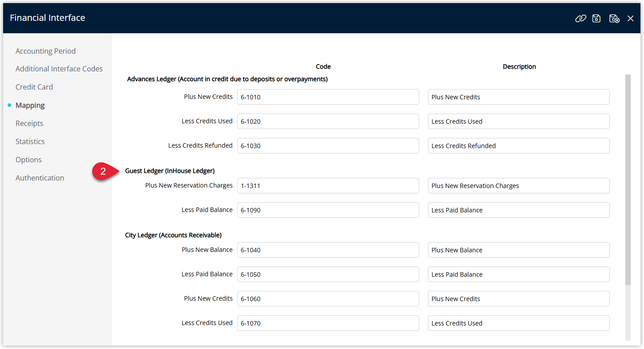The width and height of the screenshot is (644, 349).
Task: Click the Code column header
Action: [323, 67]
